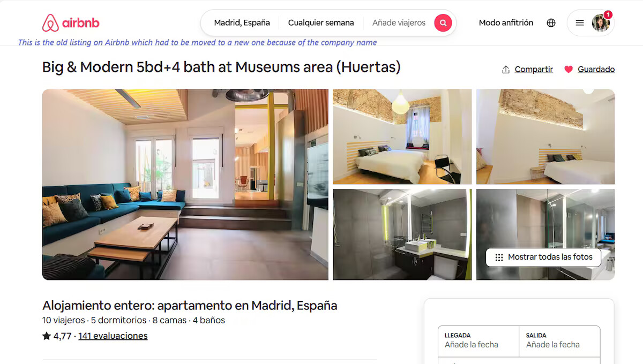The image size is (643, 364).
Task: Open the Cualquier semana date selector
Action: tap(321, 23)
